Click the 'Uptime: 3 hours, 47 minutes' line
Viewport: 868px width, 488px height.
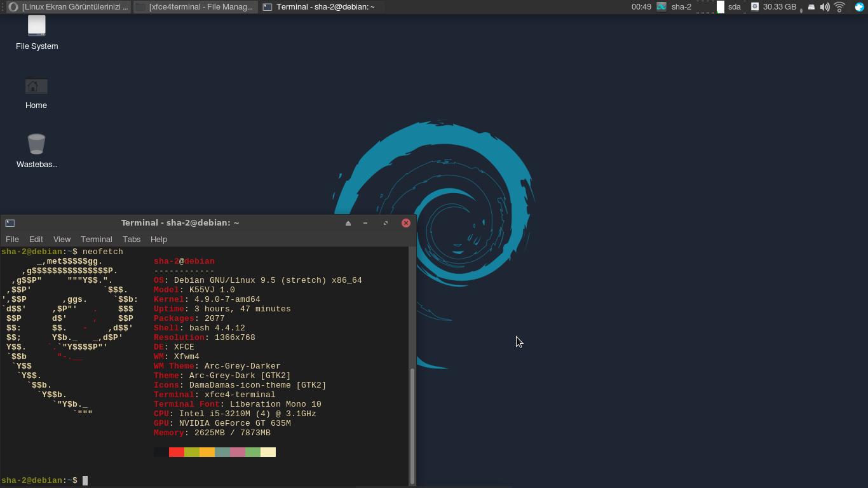click(x=222, y=309)
